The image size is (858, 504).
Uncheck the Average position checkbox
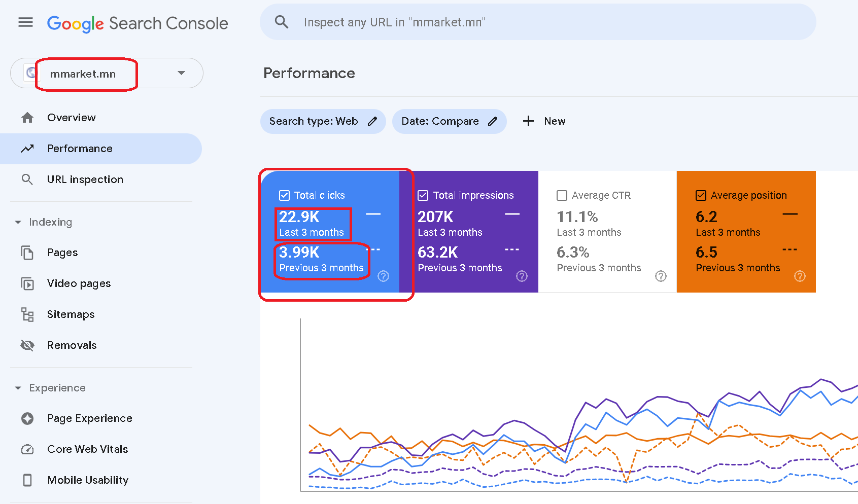point(701,195)
